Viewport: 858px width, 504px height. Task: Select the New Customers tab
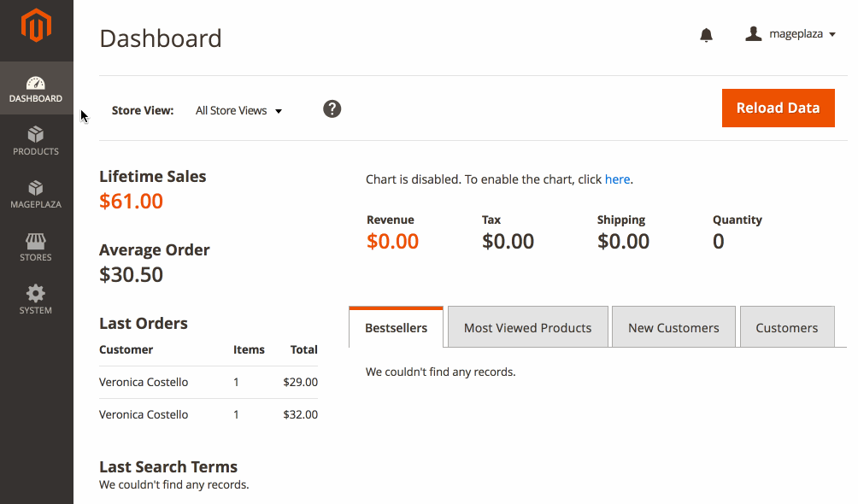(673, 327)
